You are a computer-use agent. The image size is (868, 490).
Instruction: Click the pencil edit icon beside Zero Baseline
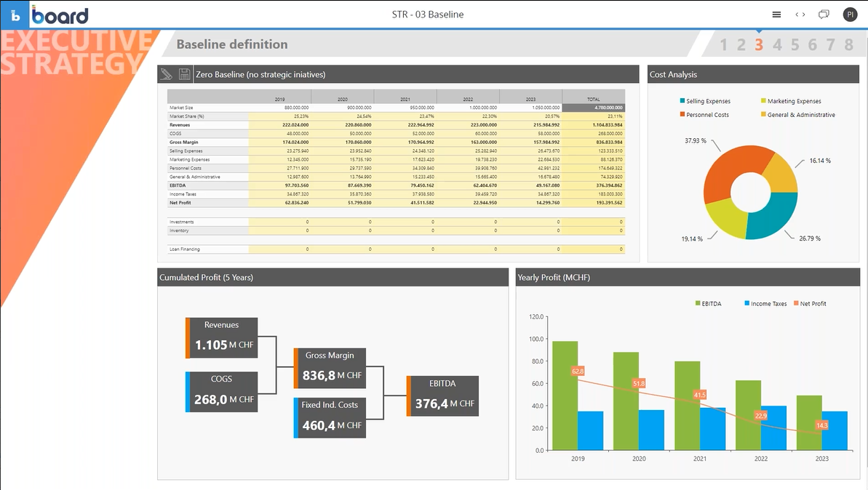tap(167, 74)
